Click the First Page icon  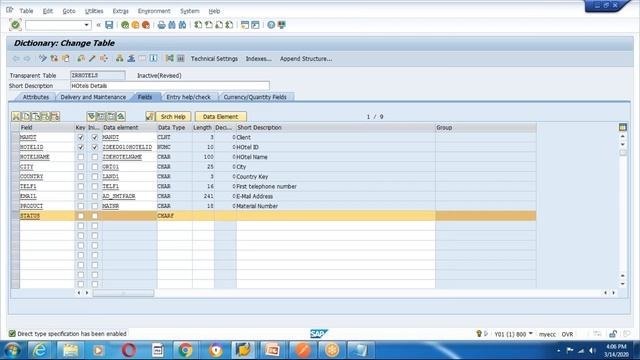pos(198,25)
